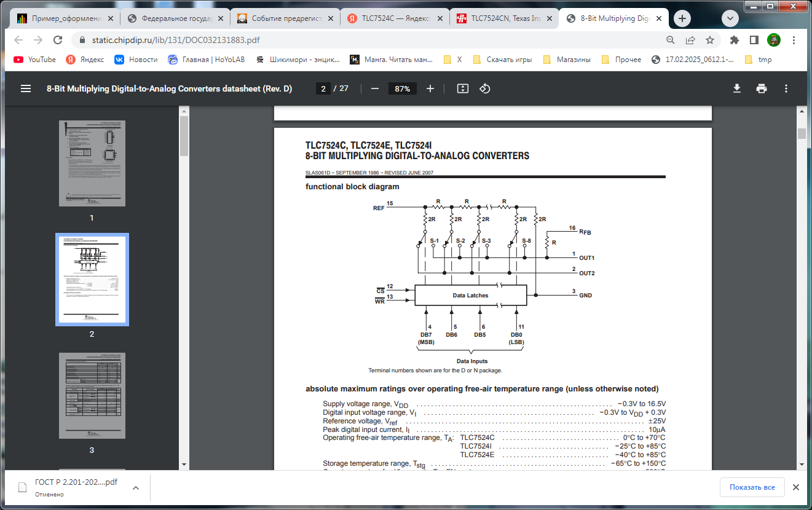Open the tmp bookmarks folder
The image size is (812, 510).
click(x=758, y=60)
